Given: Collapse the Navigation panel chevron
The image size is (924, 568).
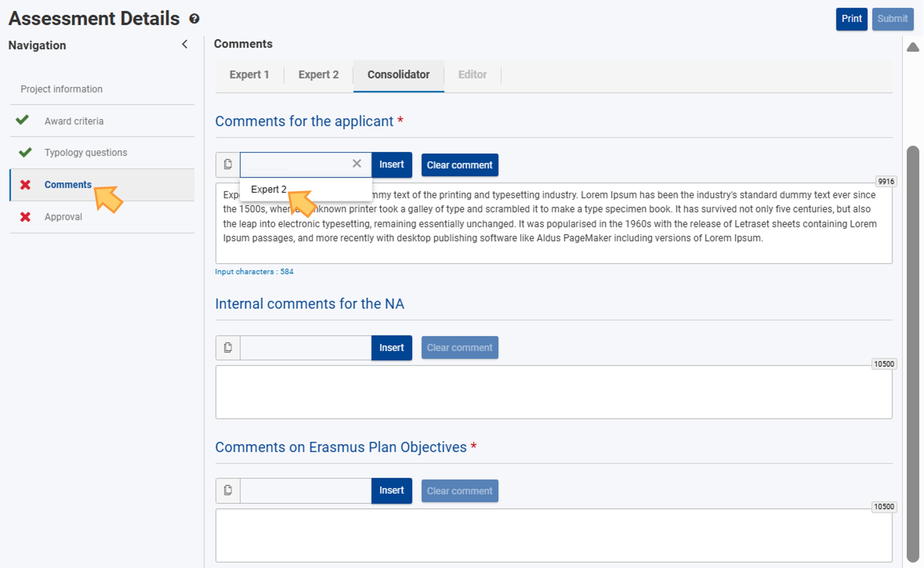Looking at the screenshot, I should pyautogui.click(x=184, y=44).
